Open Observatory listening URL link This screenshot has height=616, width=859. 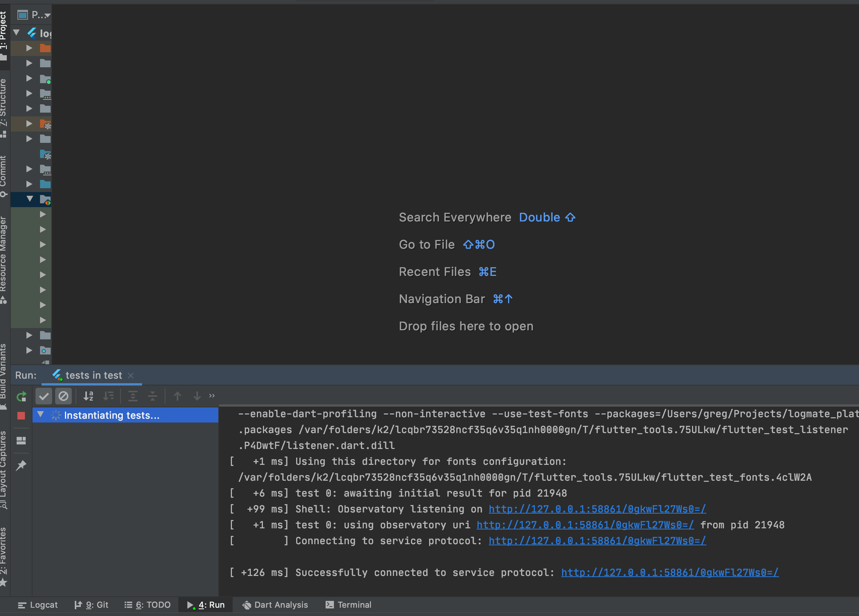coord(597,509)
